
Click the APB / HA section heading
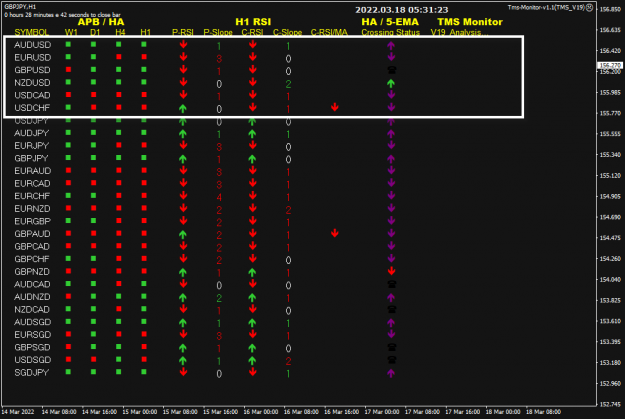click(x=101, y=22)
